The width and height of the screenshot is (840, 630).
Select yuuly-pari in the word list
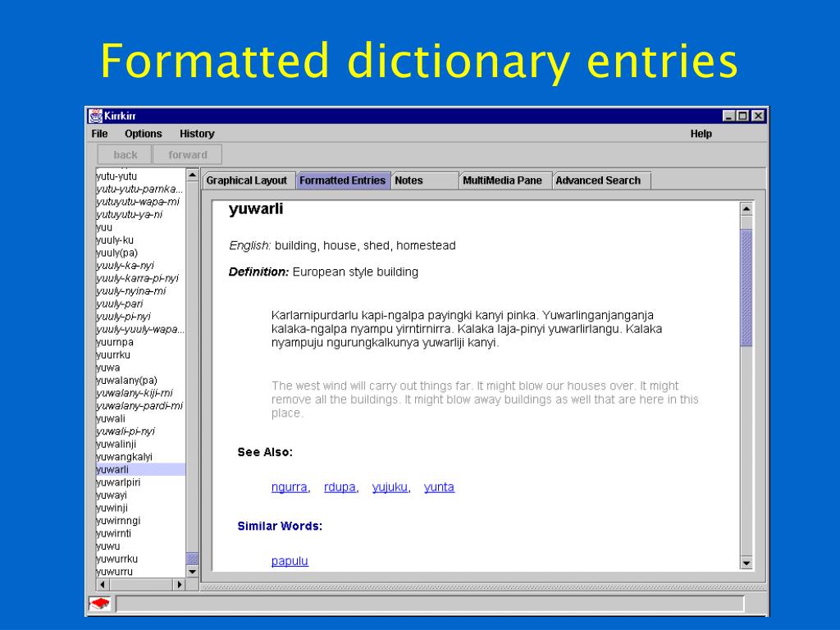click(x=140, y=304)
